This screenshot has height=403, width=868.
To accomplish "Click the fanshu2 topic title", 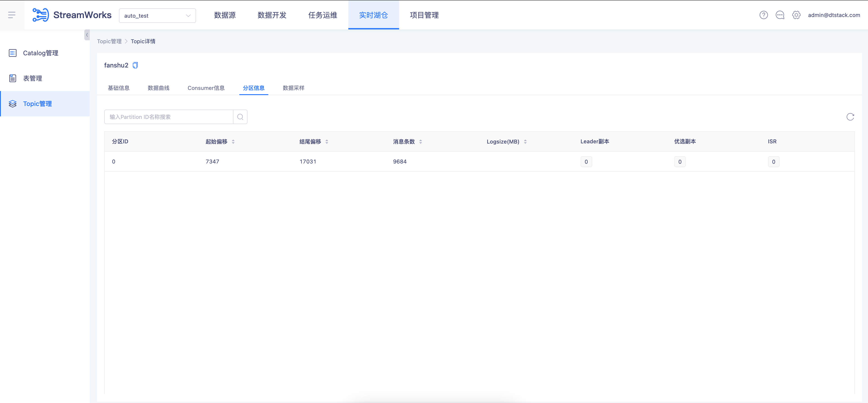I will coord(116,65).
